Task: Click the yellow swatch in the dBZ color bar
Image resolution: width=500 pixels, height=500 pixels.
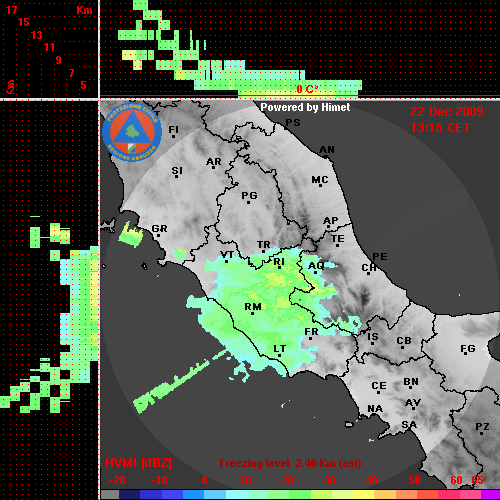Action: click(x=363, y=495)
